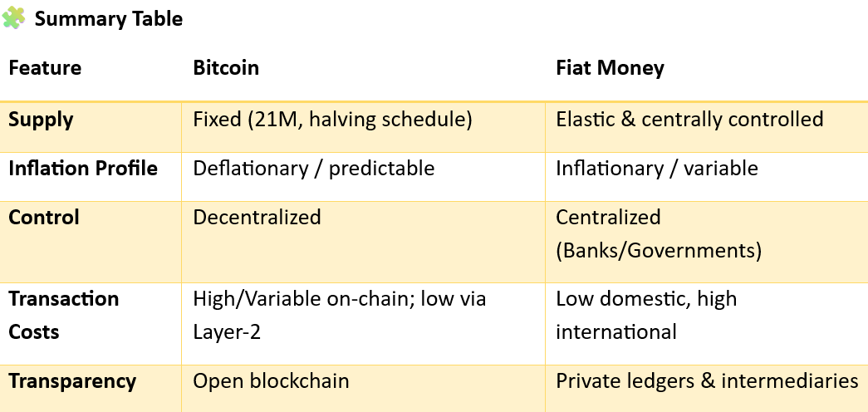Select the Bitcoin column header
This screenshot has height=412, width=868.
[226, 68]
